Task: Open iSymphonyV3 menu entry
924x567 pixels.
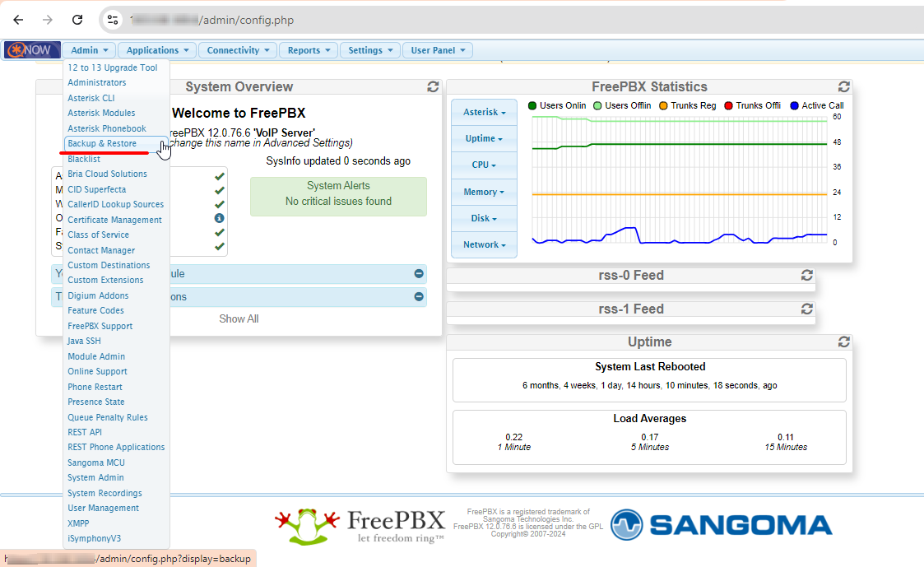Action: [x=95, y=539]
